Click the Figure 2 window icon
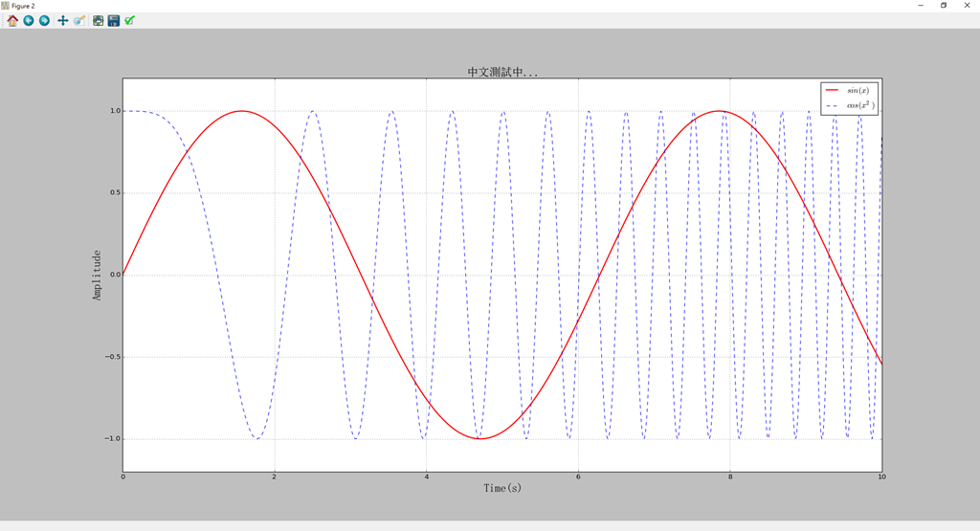This screenshot has width=980, height=531. tap(6, 6)
